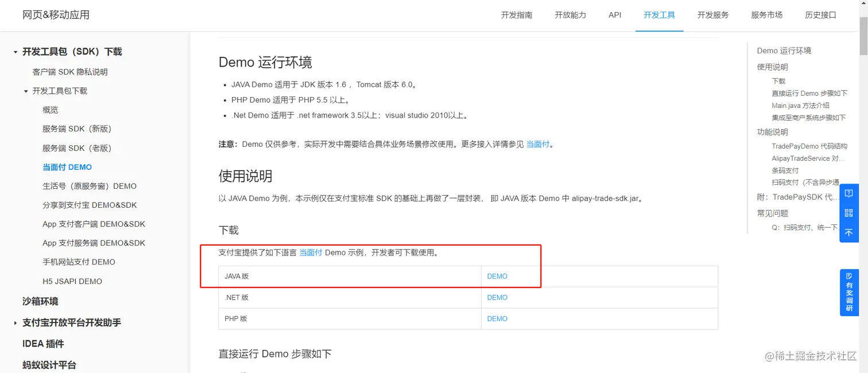Jump to 功能说明 in page outline
The image size is (868, 373).
click(x=773, y=132)
